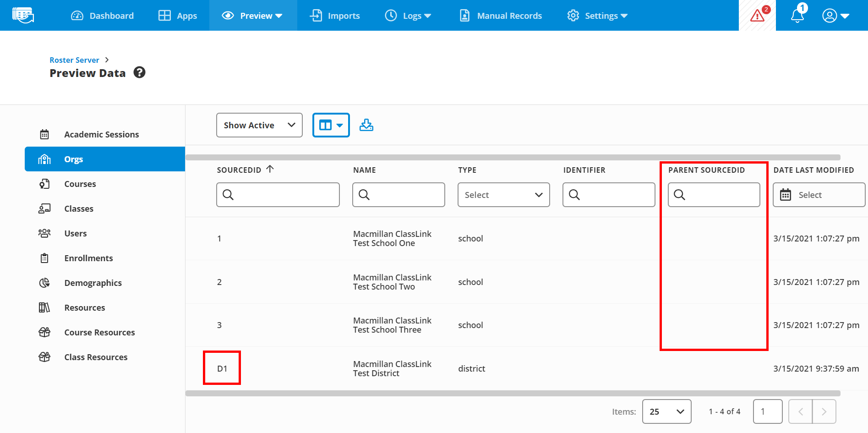Click the help icon next to Preview Data
The height and width of the screenshot is (433, 868).
click(139, 72)
